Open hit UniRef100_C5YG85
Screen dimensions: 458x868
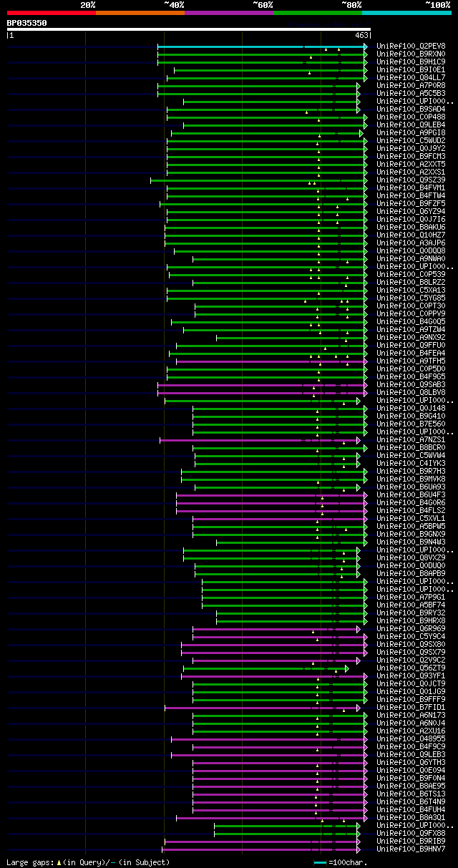pyautogui.click(x=411, y=298)
